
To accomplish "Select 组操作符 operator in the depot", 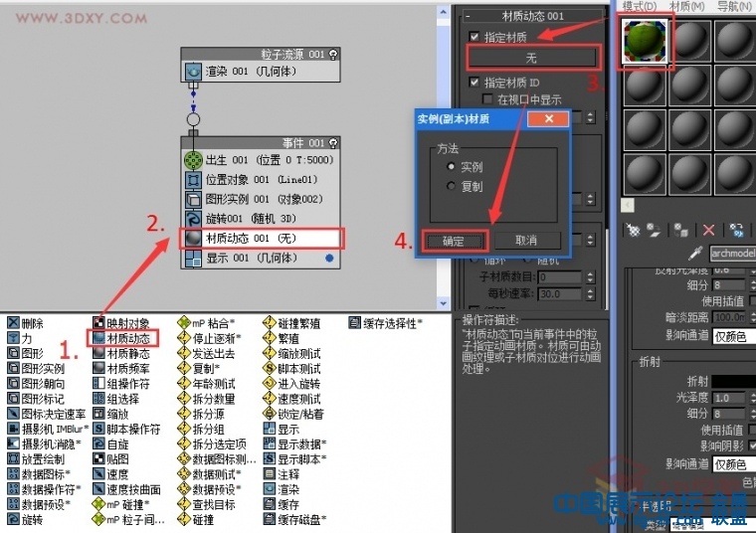I will pyautogui.click(x=121, y=384).
